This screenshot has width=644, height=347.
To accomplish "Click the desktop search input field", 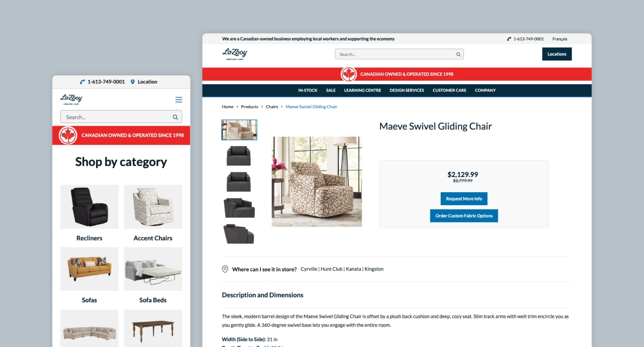I will 399,55.
